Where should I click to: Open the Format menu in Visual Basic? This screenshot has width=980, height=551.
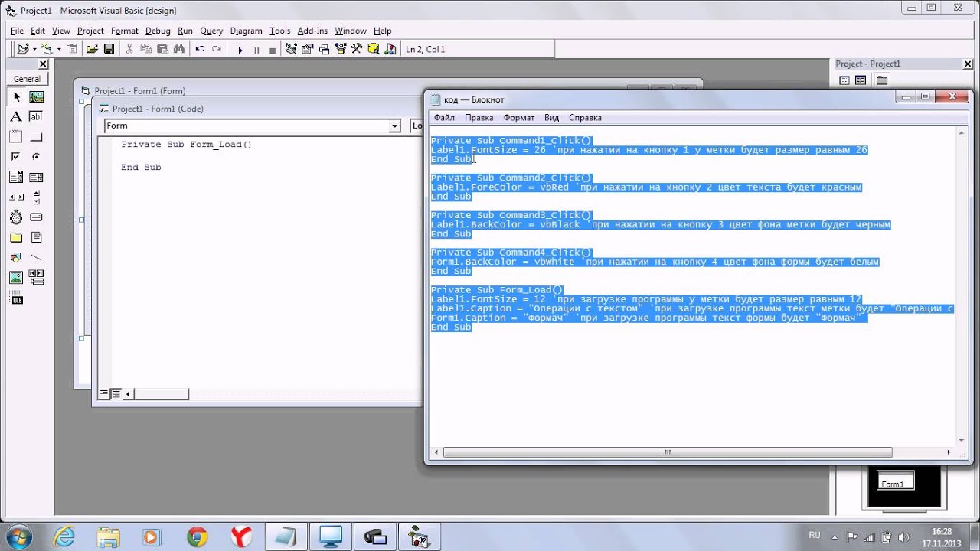point(125,31)
